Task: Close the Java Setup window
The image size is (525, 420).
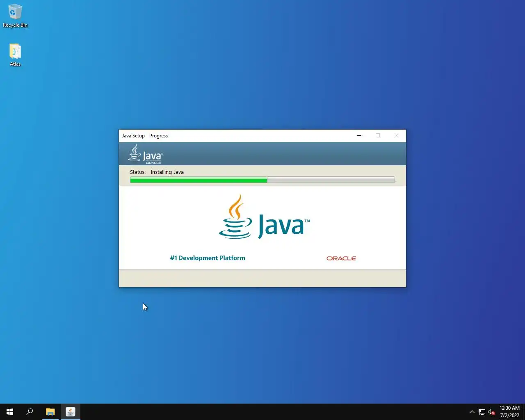Action: [396, 135]
